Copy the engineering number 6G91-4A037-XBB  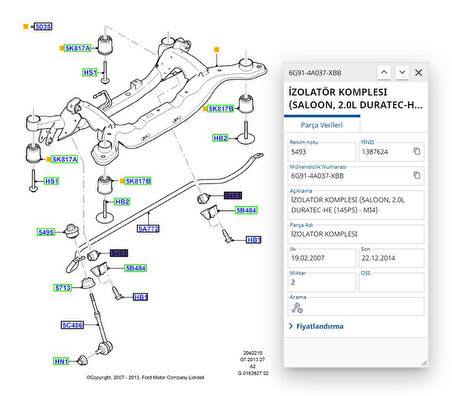click(x=417, y=175)
